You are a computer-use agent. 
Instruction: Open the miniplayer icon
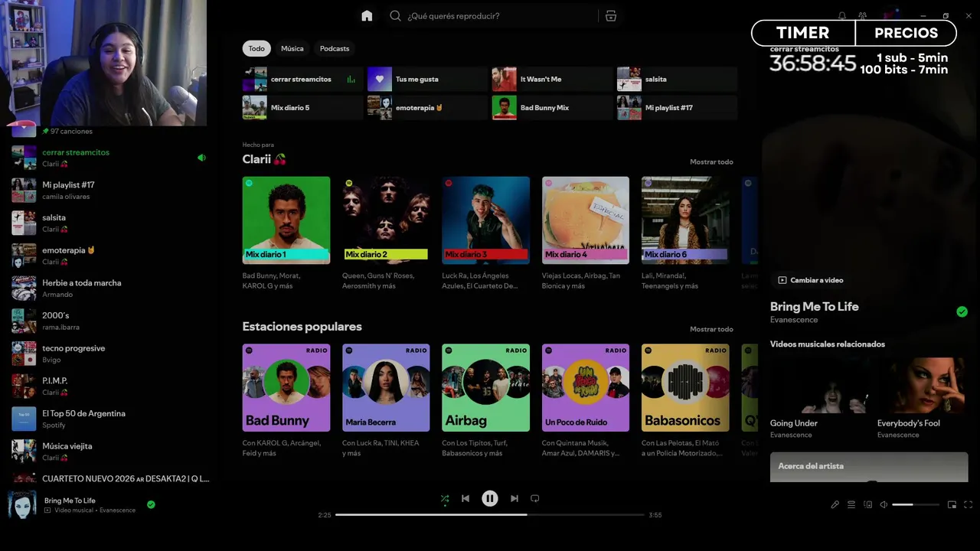coord(952,504)
